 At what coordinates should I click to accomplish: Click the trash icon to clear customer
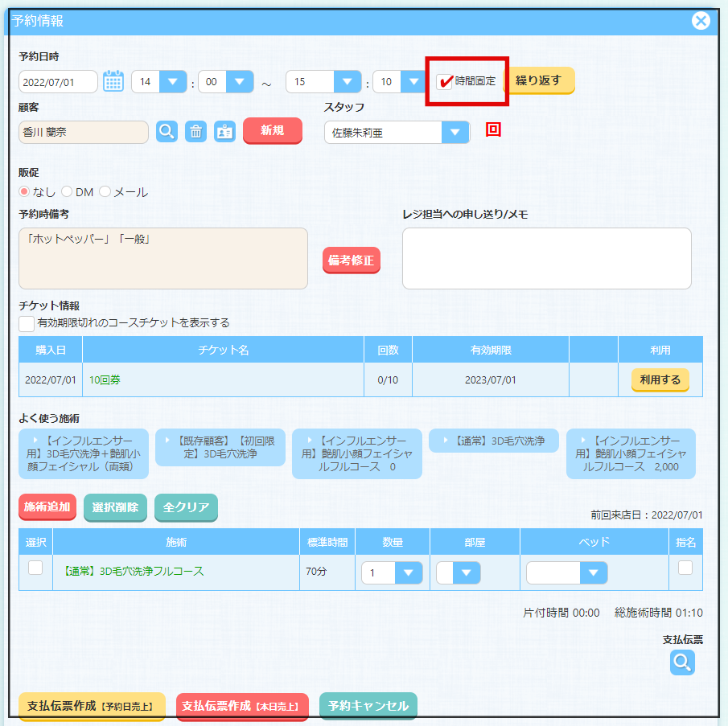coord(195,132)
